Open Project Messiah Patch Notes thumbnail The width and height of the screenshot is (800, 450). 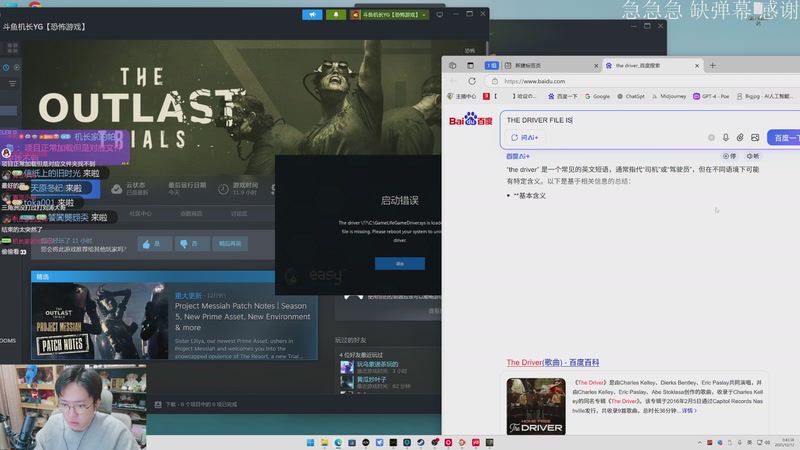pyautogui.click(x=100, y=321)
